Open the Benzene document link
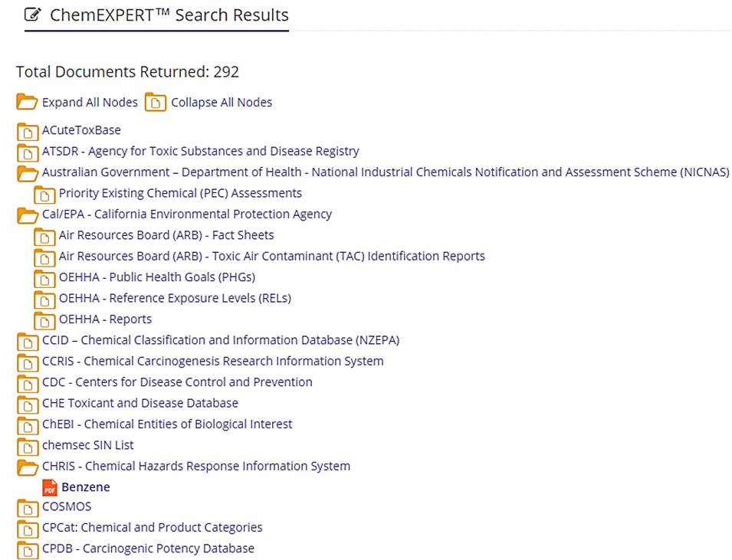 [x=86, y=487]
